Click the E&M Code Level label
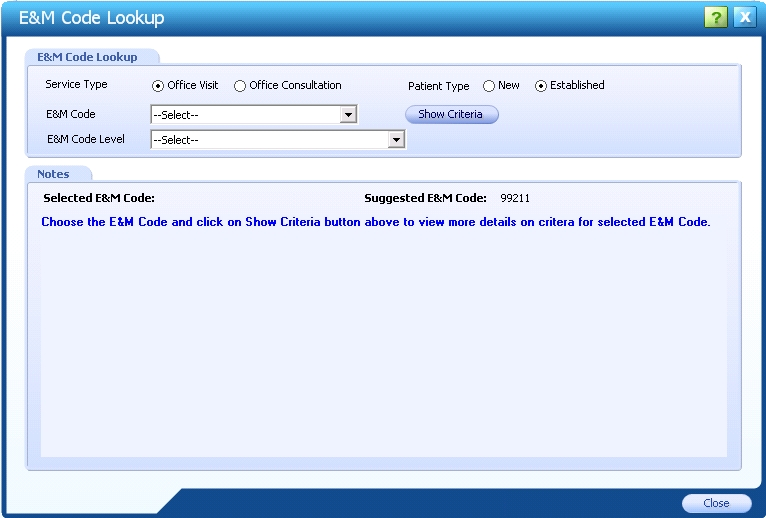This screenshot has height=518, width=766. tap(86, 139)
